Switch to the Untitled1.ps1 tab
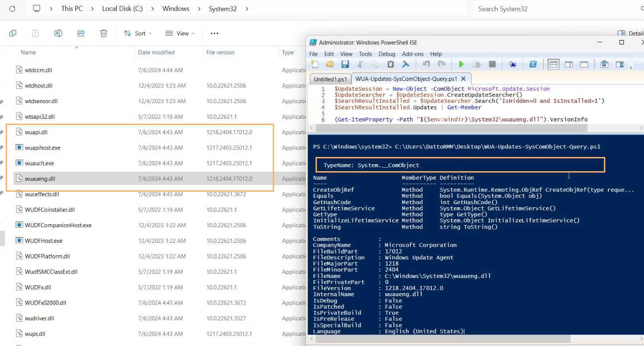The width and height of the screenshot is (644, 346). [x=330, y=79]
